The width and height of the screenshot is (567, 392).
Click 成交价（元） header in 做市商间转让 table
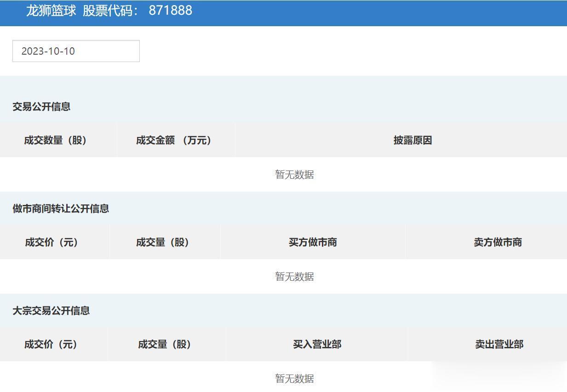pyautogui.click(x=52, y=242)
